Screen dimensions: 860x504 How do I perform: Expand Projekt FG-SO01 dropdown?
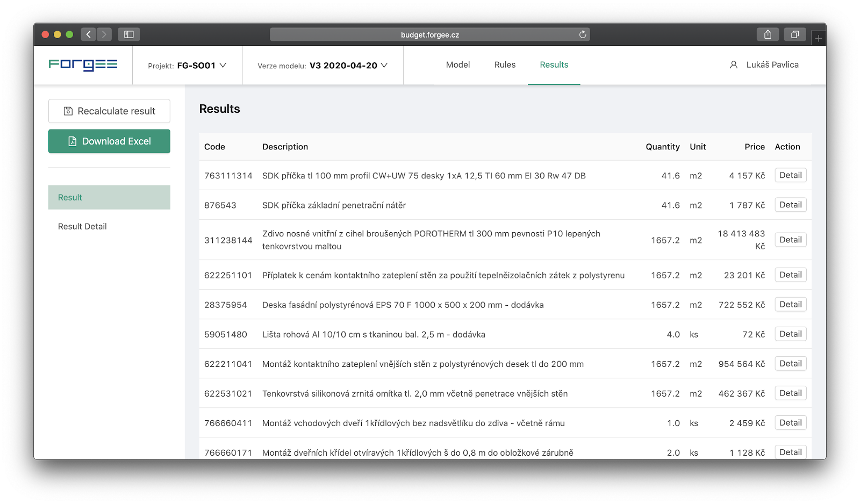tap(187, 66)
